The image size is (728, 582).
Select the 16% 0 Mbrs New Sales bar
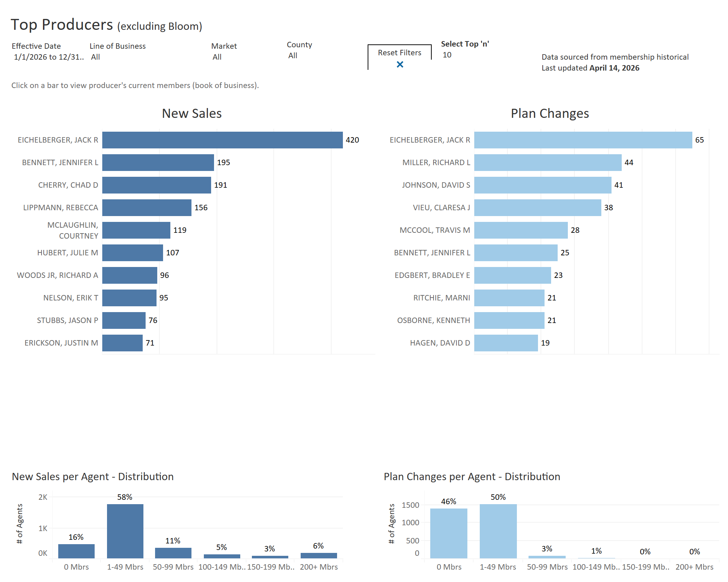(76, 551)
